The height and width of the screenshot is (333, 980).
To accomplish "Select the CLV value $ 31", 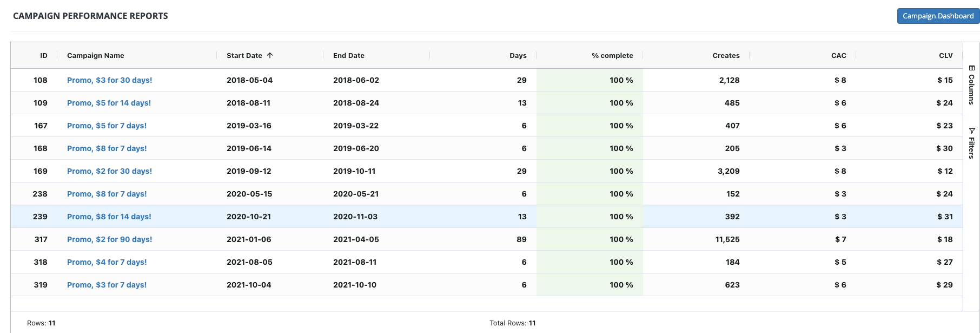I will click(x=945, y=217).
